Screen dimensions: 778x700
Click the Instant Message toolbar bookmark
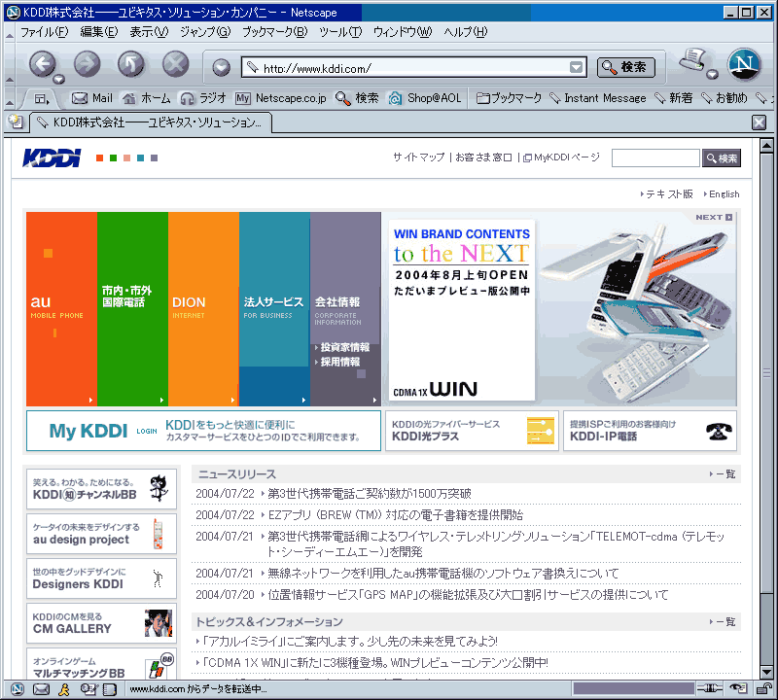point(598,98)
